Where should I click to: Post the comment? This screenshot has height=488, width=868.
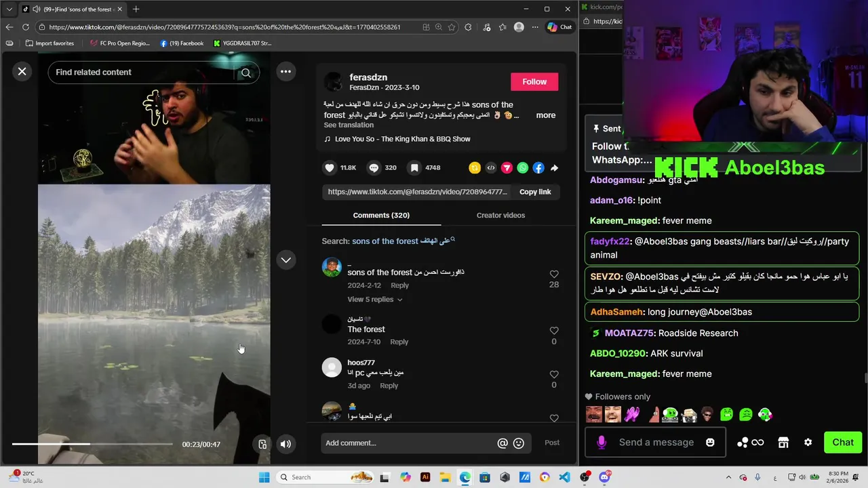[x=552, y=443]
